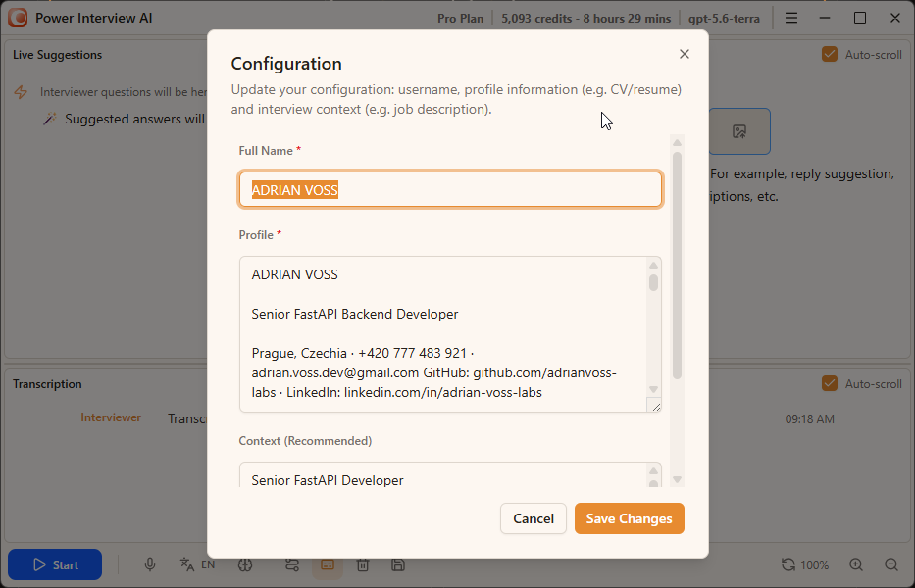
Task: Click Senior FastAPI Backend Developer line in Profile
Action: pos(355,314)
